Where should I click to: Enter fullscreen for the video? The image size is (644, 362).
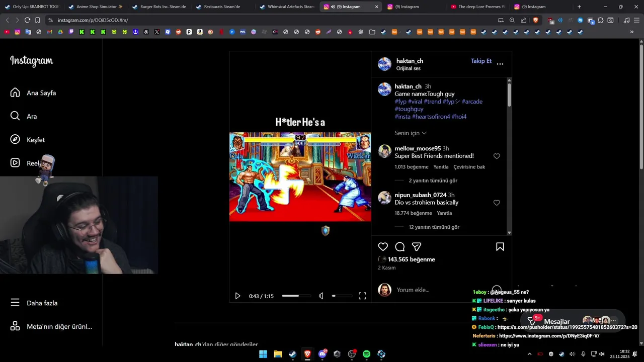(x=362, y=296)
